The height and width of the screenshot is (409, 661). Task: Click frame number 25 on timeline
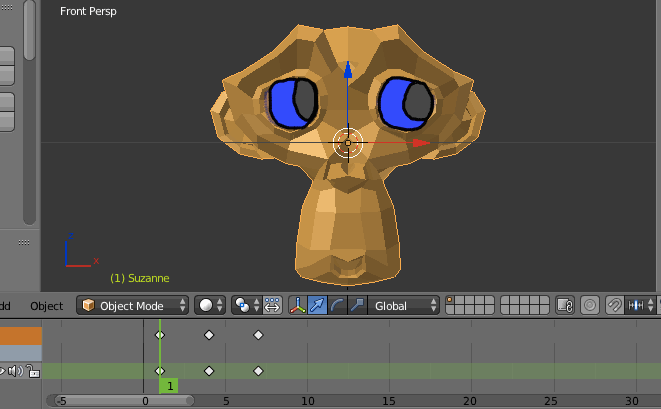pyautogui.click(x=551, y=401)
